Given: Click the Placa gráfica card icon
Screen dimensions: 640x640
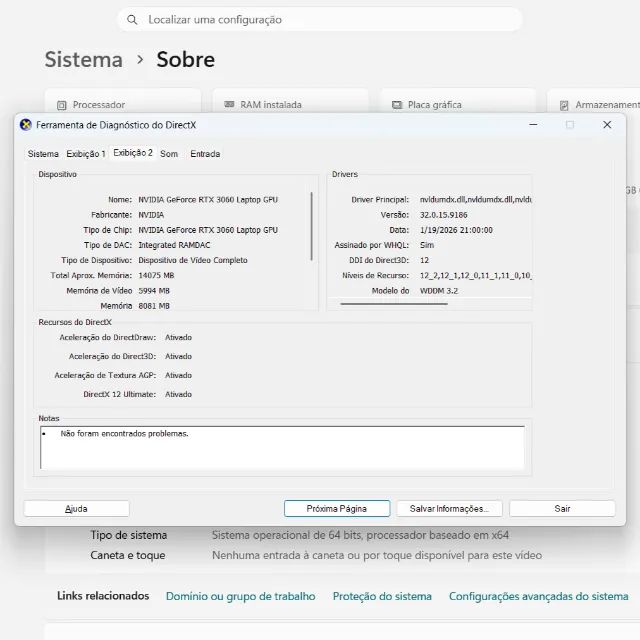Looking at the screenshot, I should pyautogui.click(x=397, y=105).
